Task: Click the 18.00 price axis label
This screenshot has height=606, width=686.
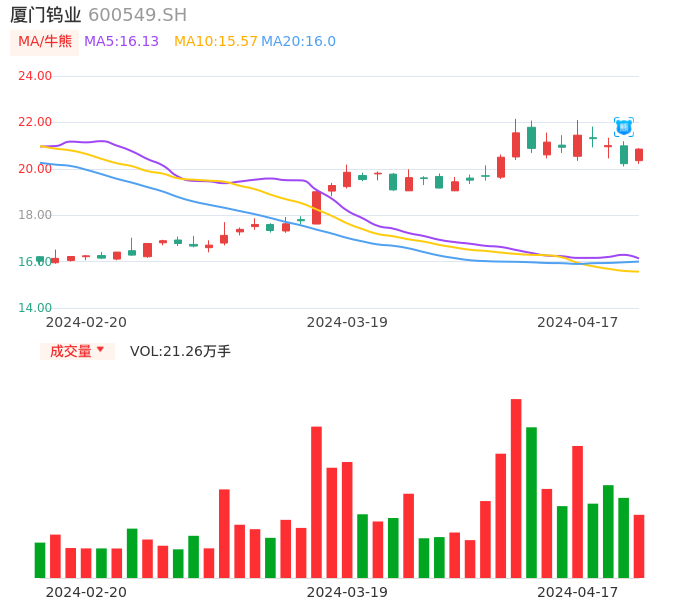Action: pyautogui.click(x=35, y=215)
